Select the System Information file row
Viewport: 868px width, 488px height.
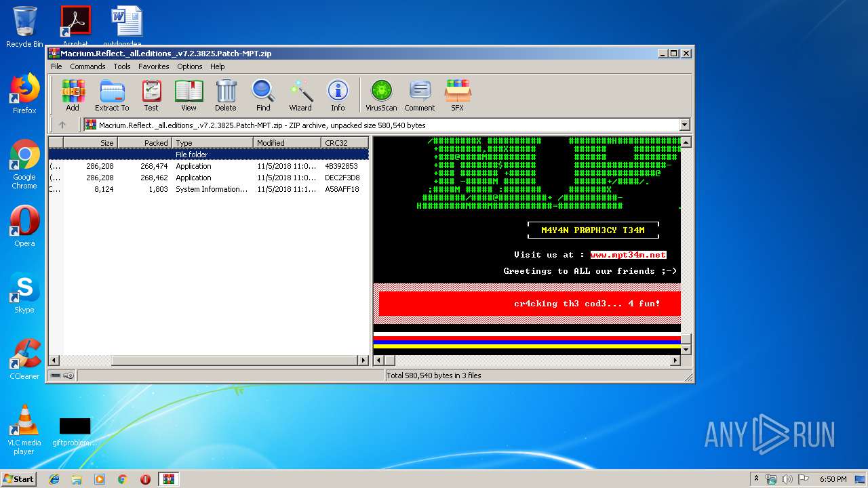(x=208, y=189)
